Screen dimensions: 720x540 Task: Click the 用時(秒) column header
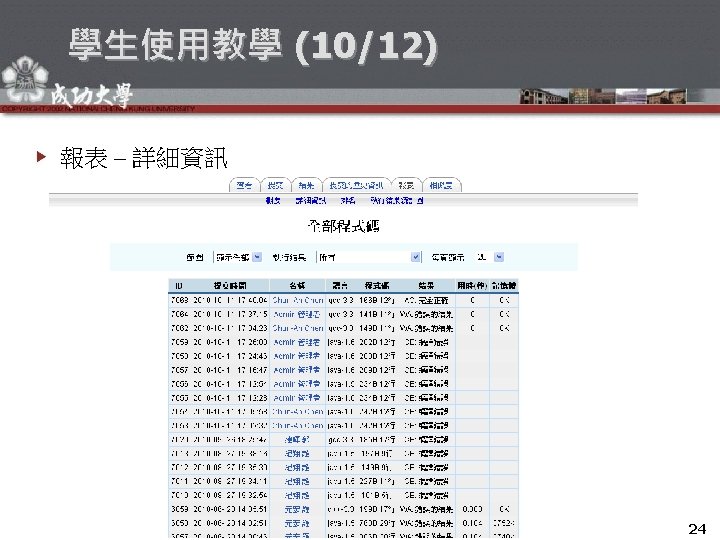pos(472,286)
